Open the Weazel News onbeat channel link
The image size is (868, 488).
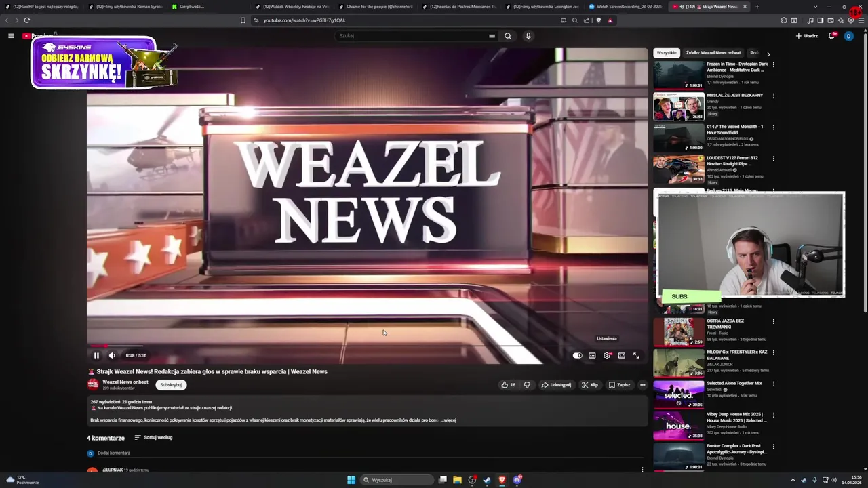point(125,382)
